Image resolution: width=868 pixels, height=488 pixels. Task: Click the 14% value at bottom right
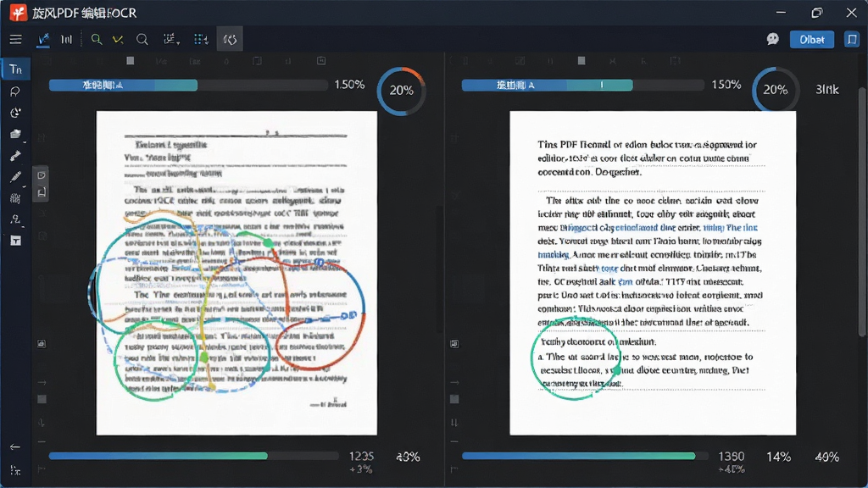[778, 457]
